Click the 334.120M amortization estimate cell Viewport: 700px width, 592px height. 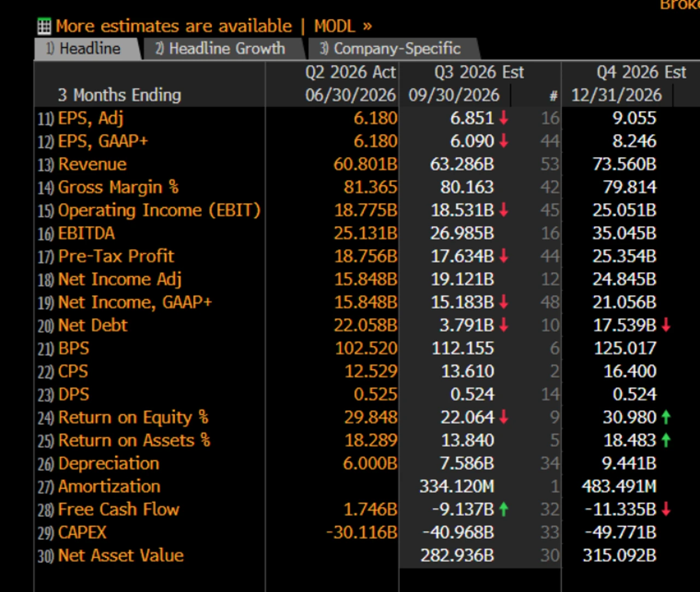pyautogui.click(x=457, y=486)
